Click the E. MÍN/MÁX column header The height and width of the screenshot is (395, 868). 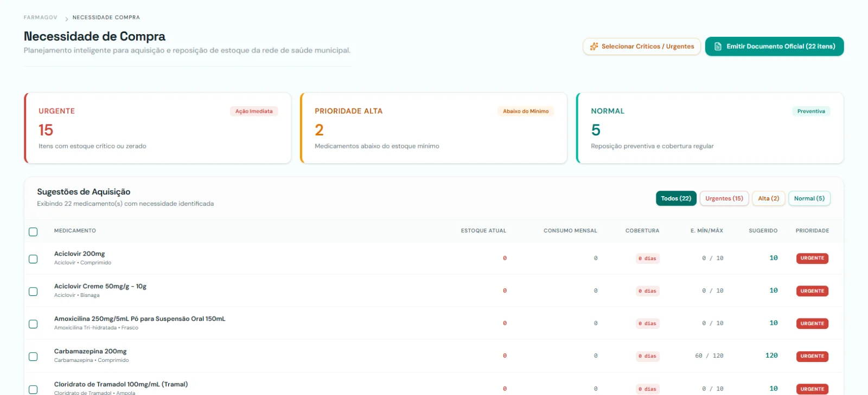point(707,231)
